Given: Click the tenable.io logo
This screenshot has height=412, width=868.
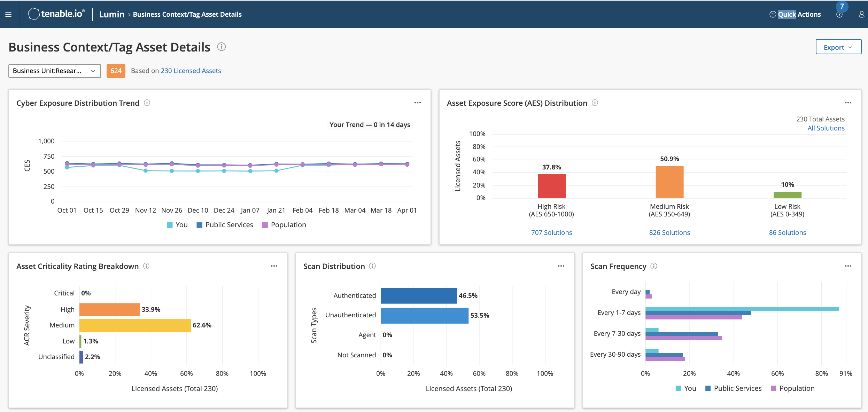Looking at the screenshot, I should click(x=56, y=14).
